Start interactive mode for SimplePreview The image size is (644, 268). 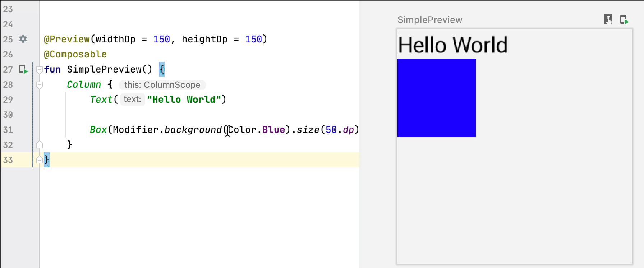point(608,19)
